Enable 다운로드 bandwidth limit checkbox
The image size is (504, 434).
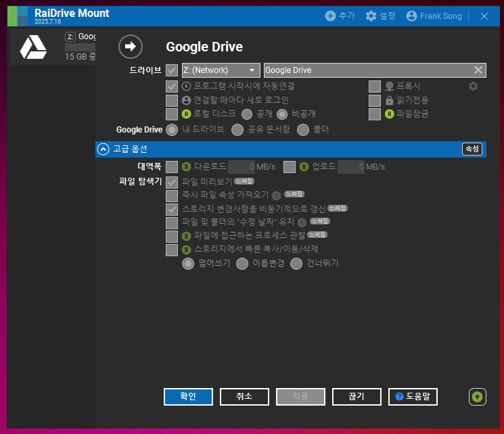(172, 167)
